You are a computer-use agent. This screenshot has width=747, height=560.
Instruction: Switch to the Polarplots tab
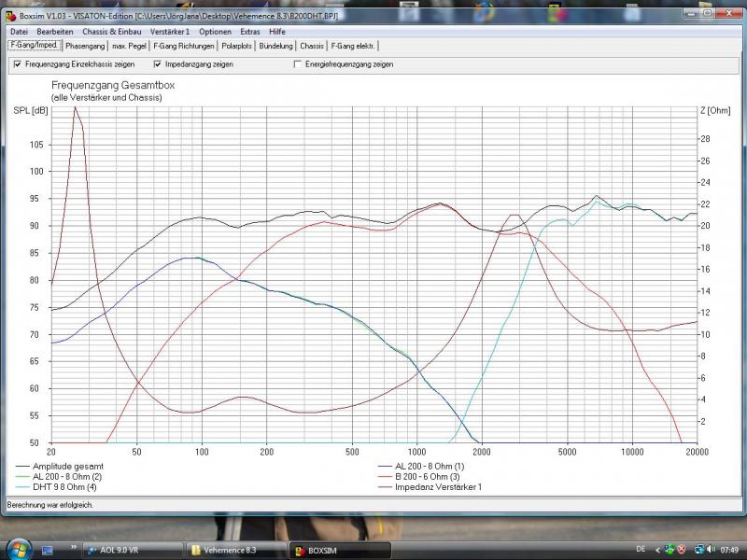tap(236, 45)
